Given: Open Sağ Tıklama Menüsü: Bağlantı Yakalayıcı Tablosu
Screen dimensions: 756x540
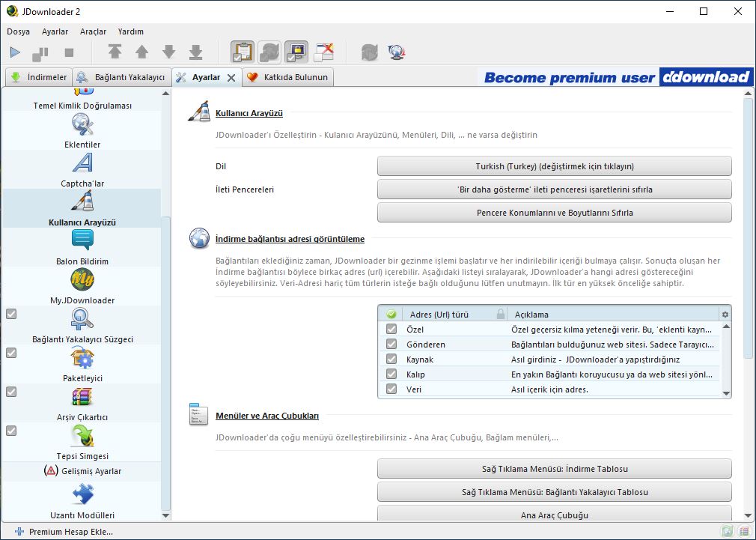Looking at the screenshot, I should click(x=555, y=492).
